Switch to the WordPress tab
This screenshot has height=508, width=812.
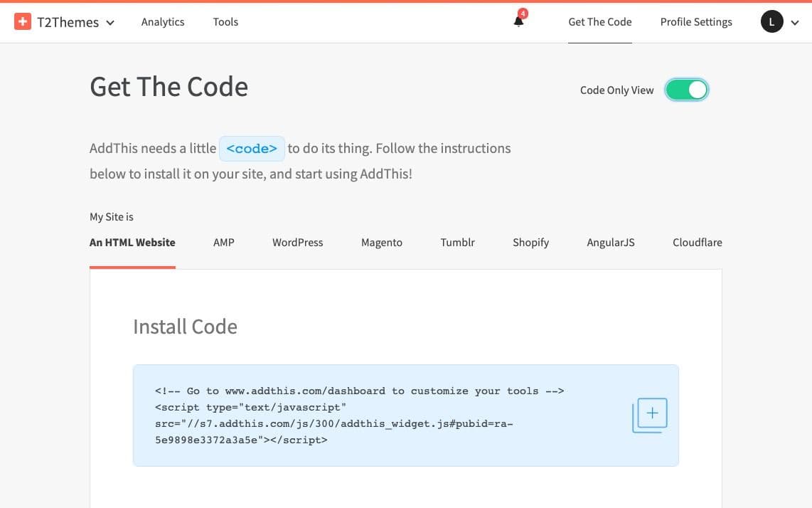pyautogui.click(x=298, y=242)
